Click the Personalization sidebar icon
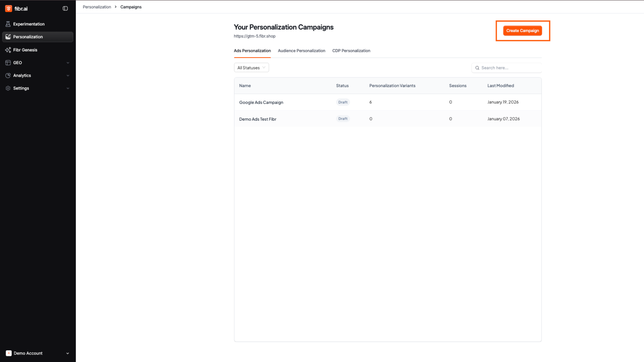 click(8, 37)
